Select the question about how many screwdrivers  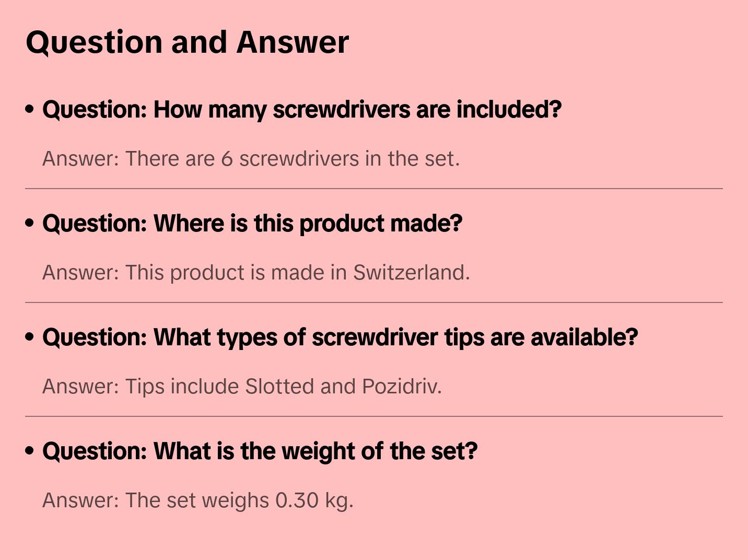click(301, 110)
